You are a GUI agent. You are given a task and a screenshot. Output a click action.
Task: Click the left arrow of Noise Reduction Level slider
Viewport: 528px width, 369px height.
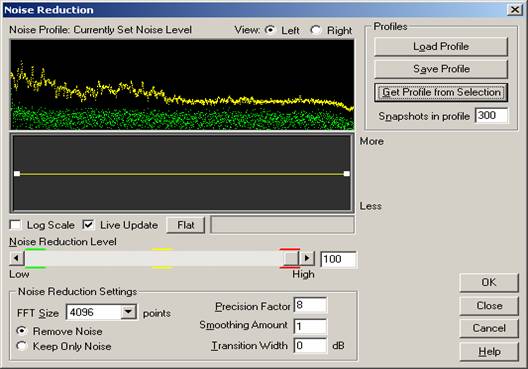click(x=16, y=259)
